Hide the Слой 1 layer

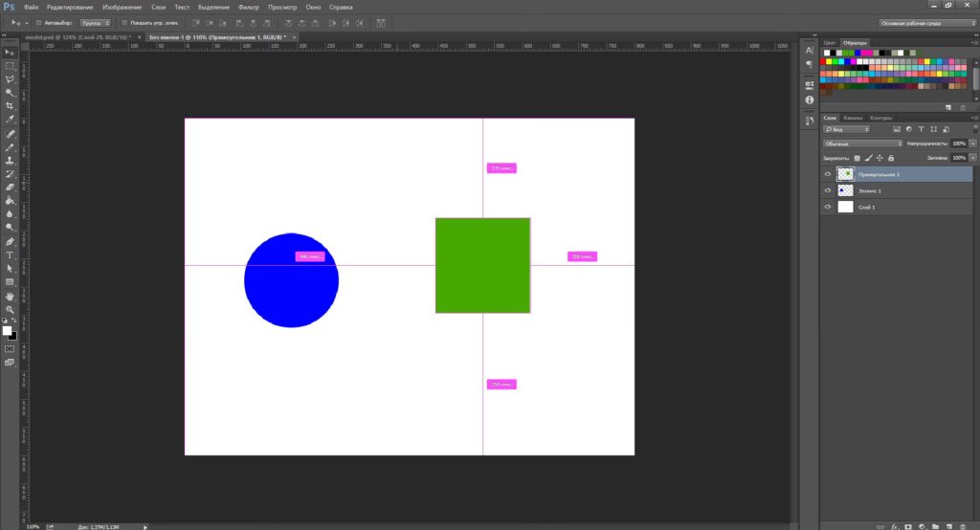[x=827, y=207]
